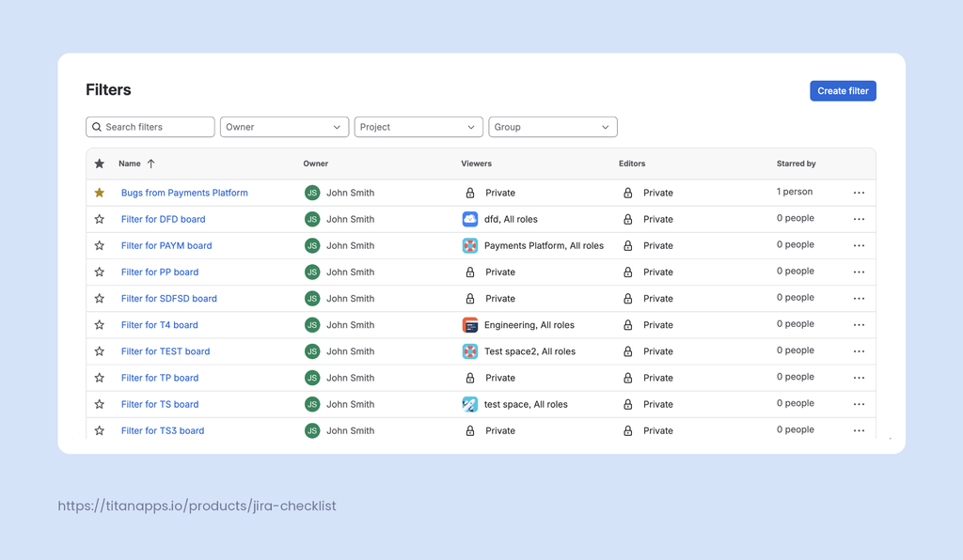The width and height of the screenshot is (963, 560).
Task: Star the Filter for TEST board
Action: (100, 350)
